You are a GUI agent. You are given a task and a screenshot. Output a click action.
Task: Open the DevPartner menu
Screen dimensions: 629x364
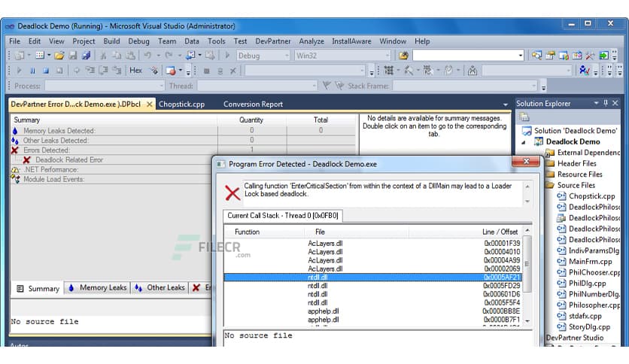tap(273, 41)
